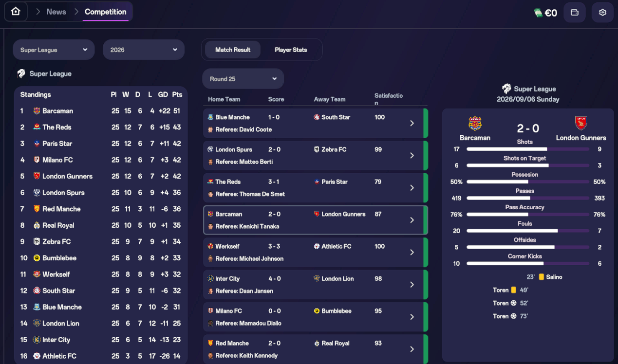Select the Match Result tab
Image resolution: width=618 pixels, height=364 pixels.
(233, 50)
